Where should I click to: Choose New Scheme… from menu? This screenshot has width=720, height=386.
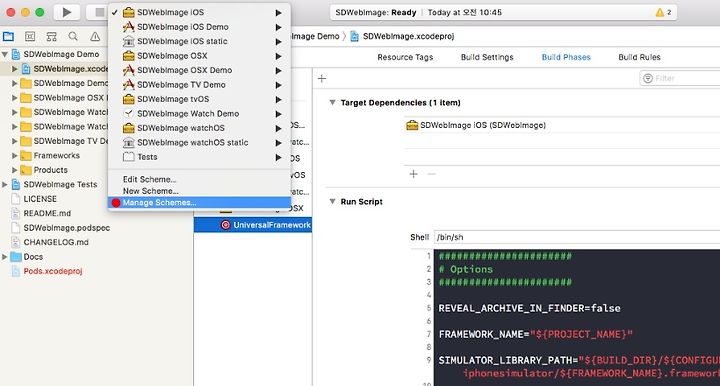(199, 191)
